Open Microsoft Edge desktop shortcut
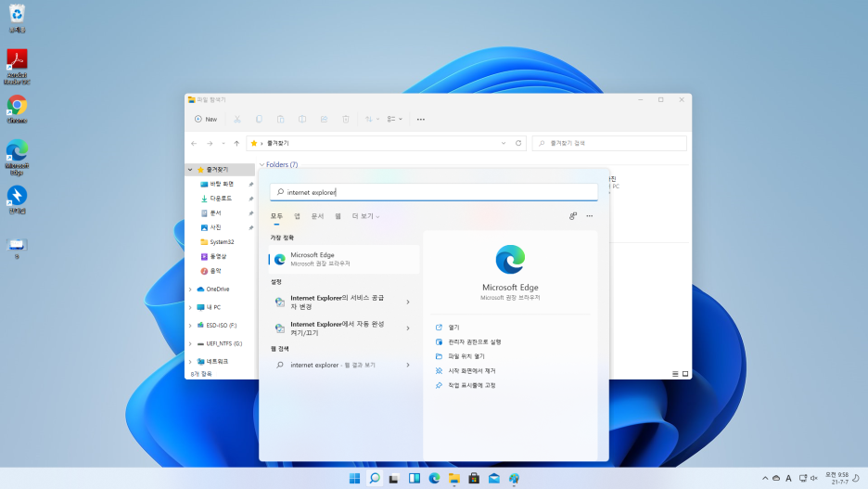The height and width of the screenshot is (489, 868). (x=17, y=158)
